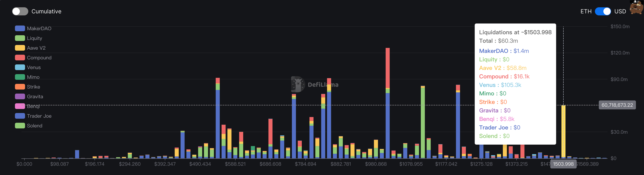Click the x-axis label $0.000

pos(24,164)
